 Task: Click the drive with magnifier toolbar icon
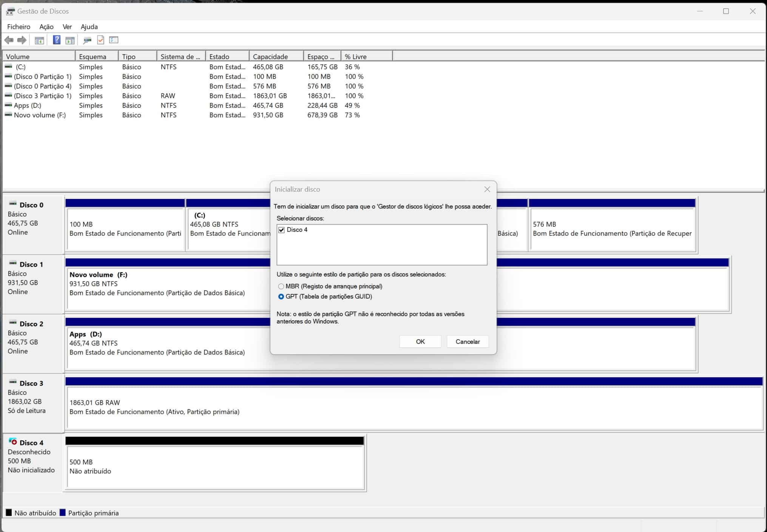click(x=87, y=40)
